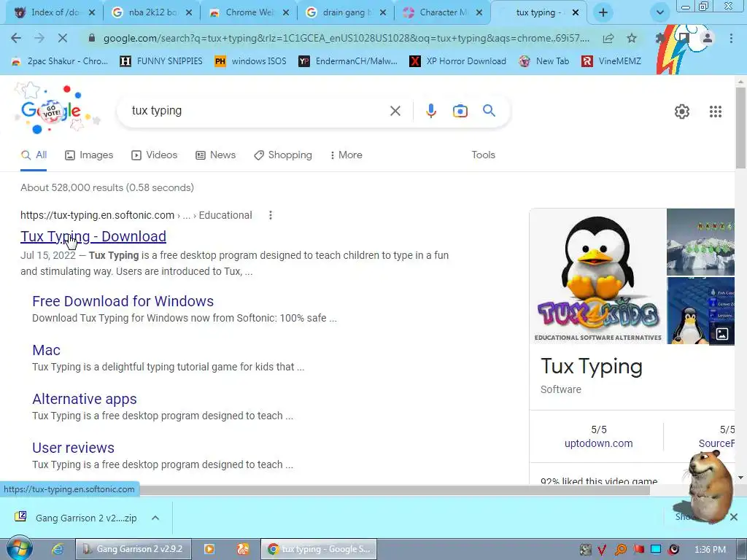The image size is (747, 560).
Task: Share this page using the share icon
Action: 608,38
